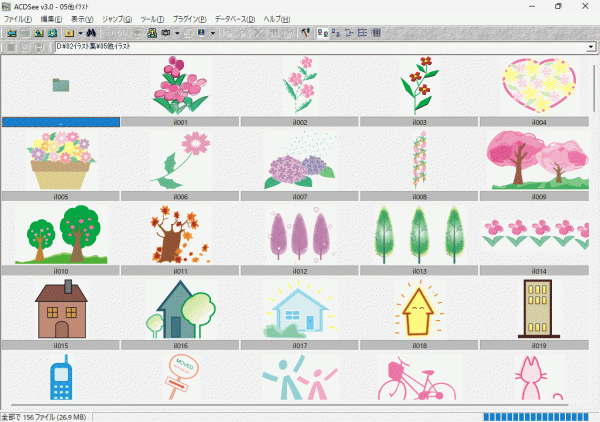Open the 編集(E) menu
600x422 pixels.
[x=51, y=19]
